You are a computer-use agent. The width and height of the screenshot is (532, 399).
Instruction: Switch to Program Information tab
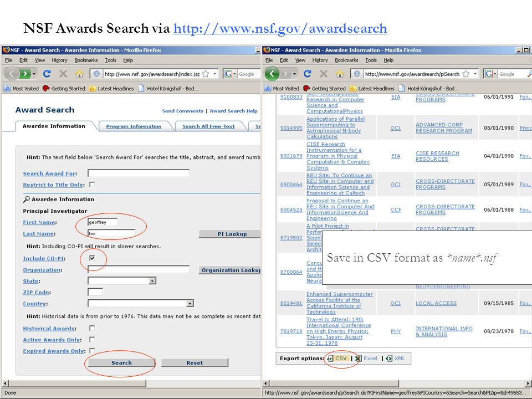click(134, 126)
